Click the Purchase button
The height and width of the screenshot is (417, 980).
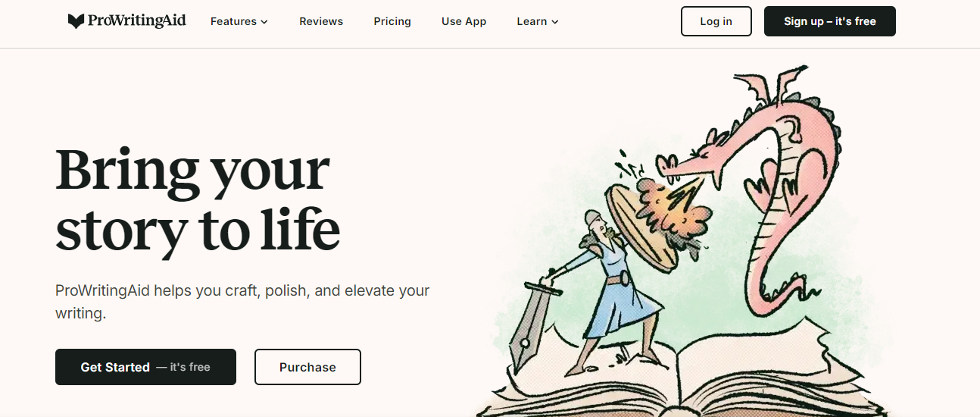point(307,367)
